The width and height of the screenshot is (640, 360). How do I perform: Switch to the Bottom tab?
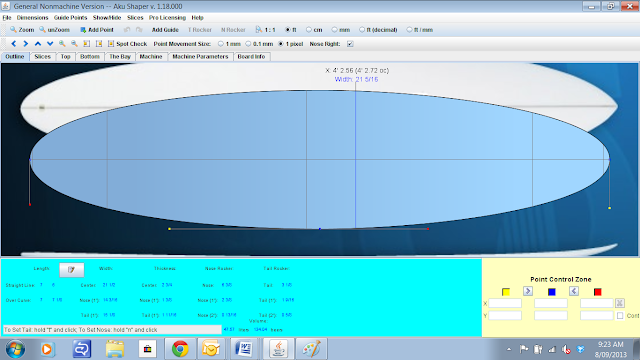point(90,57)
